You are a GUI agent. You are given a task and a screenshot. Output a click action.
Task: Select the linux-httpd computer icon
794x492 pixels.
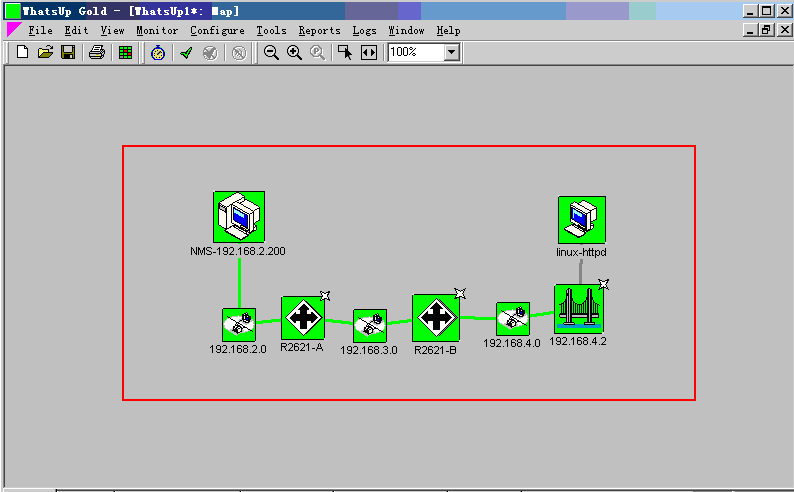(x=582, y=220)
